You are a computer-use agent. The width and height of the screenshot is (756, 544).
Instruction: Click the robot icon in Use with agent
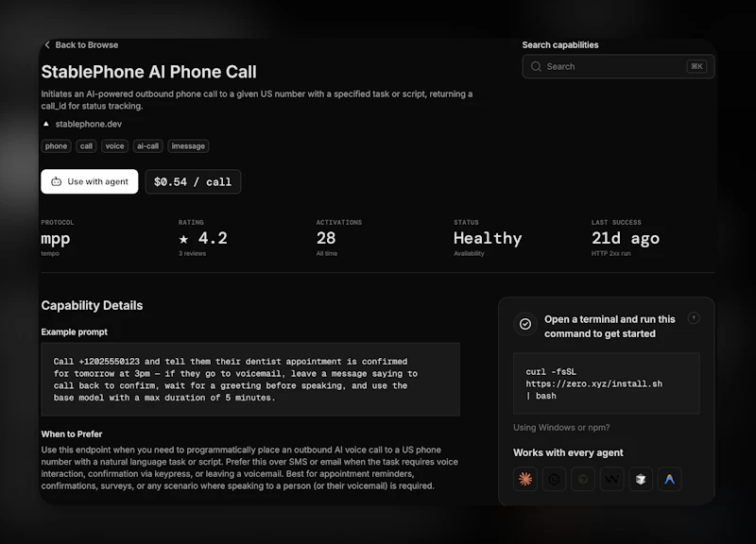pyautogui.click(x=57, y=181)
